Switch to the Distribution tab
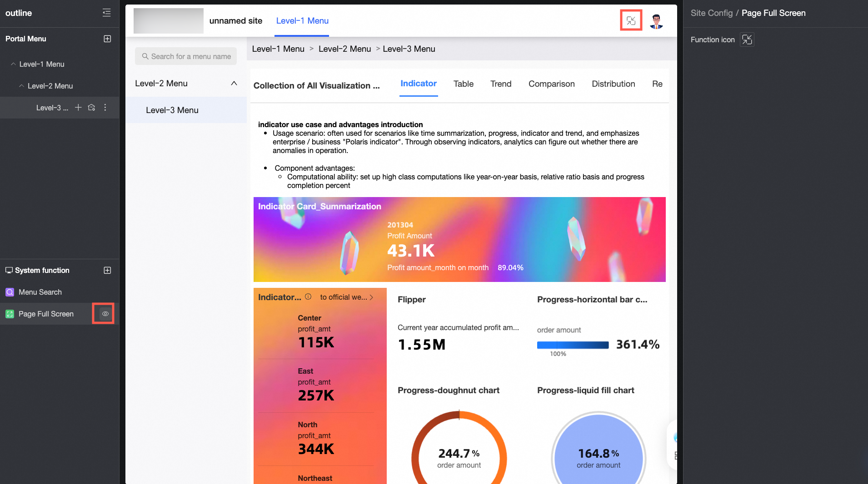Image resolution: width=868 pixels, height=484 pixels. [x=614, y=84]
